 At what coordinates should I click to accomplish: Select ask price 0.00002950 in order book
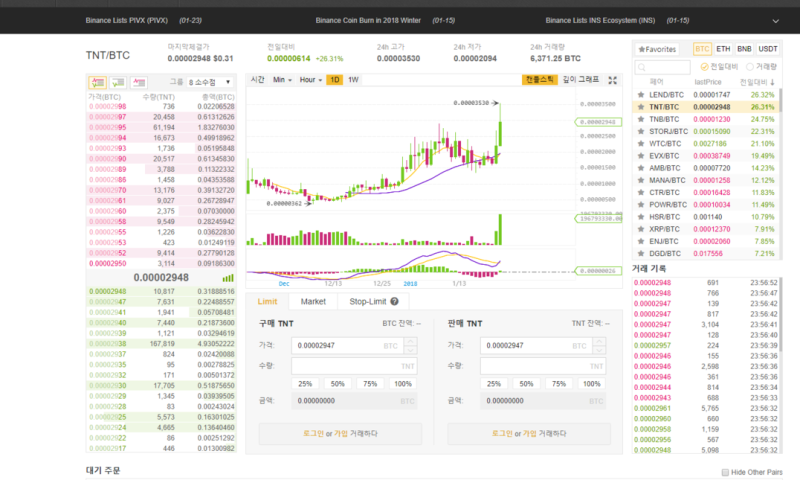tap(108, 264)
